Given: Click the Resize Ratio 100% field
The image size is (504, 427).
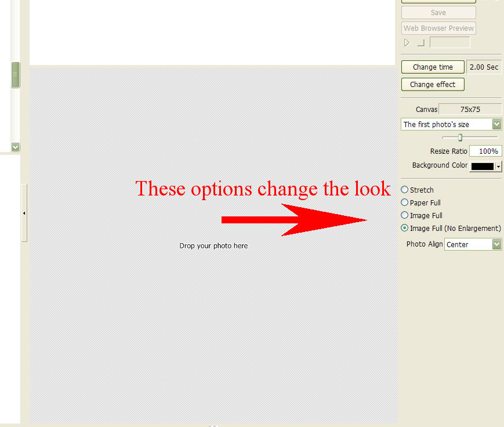Looking at the screenshot, I should coord(485,151).
